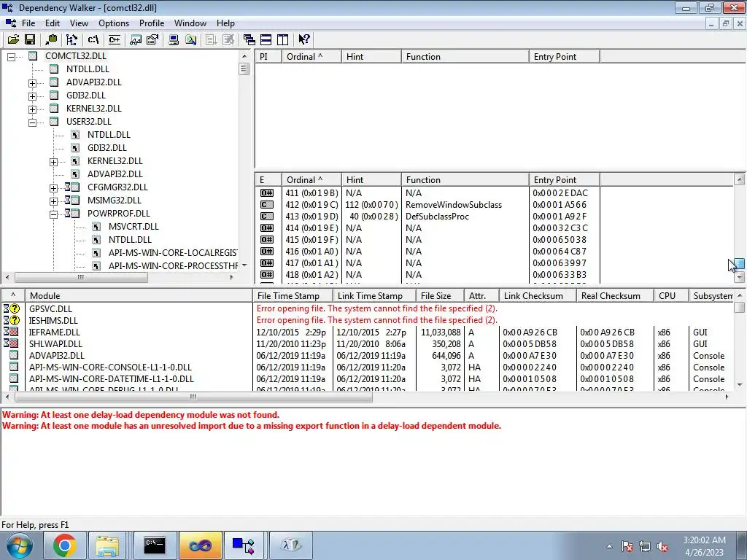
Task: Sort exports by Hint column header
Action: pos(371,180)
